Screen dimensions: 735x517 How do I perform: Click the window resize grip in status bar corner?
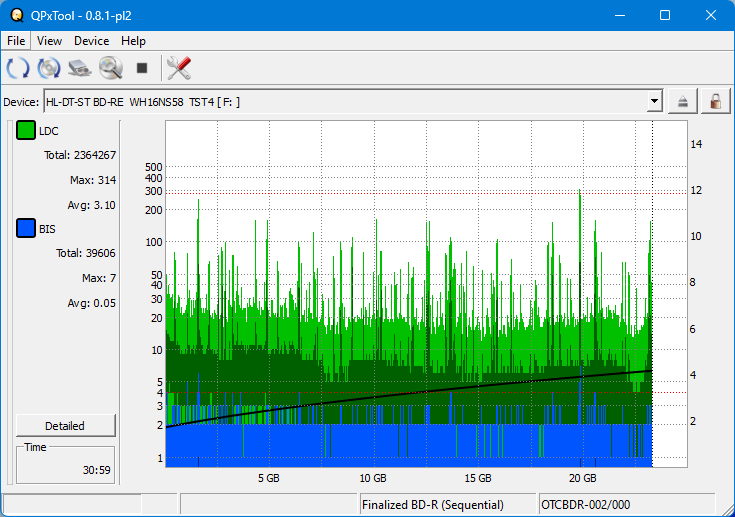[x=727, y=509]
